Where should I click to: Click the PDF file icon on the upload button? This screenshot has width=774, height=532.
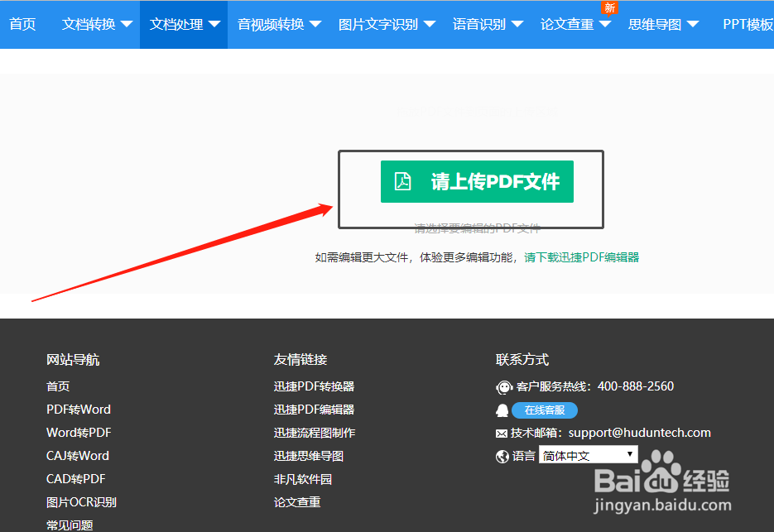pos(403,181)
